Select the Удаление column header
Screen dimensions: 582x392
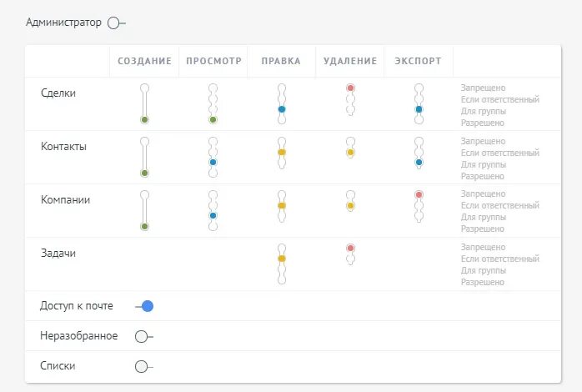pyautogui.click(x=350, y=62)
